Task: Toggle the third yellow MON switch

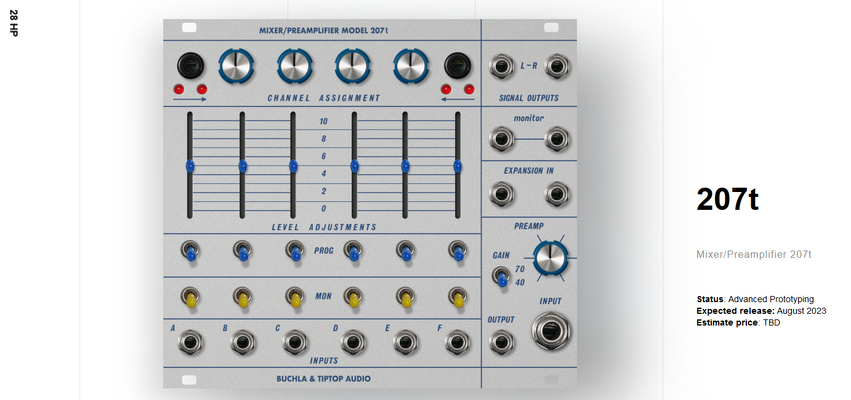Action: point(295,297)
